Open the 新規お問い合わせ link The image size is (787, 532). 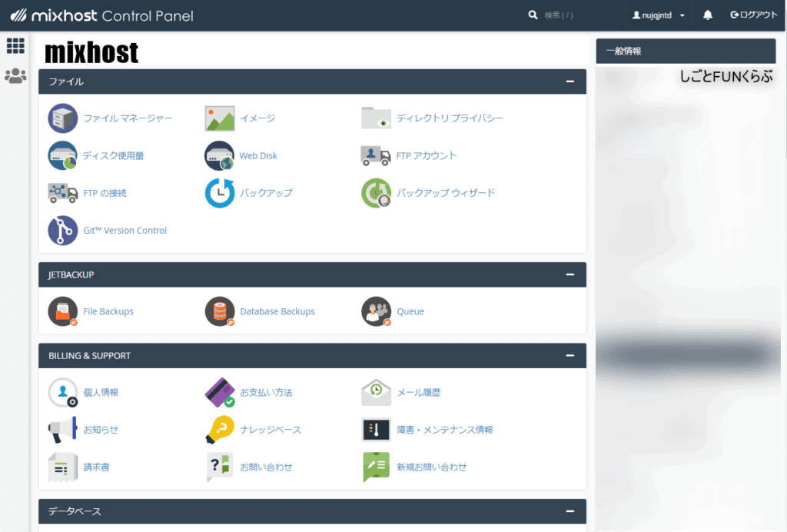coord(432,467)
